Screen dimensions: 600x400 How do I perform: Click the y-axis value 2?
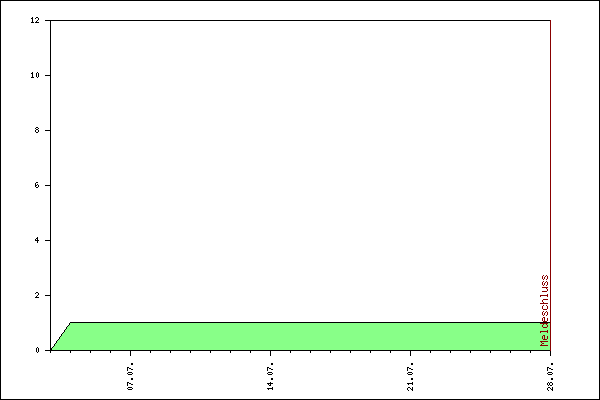pyautogui.click(x=38, y=295)
